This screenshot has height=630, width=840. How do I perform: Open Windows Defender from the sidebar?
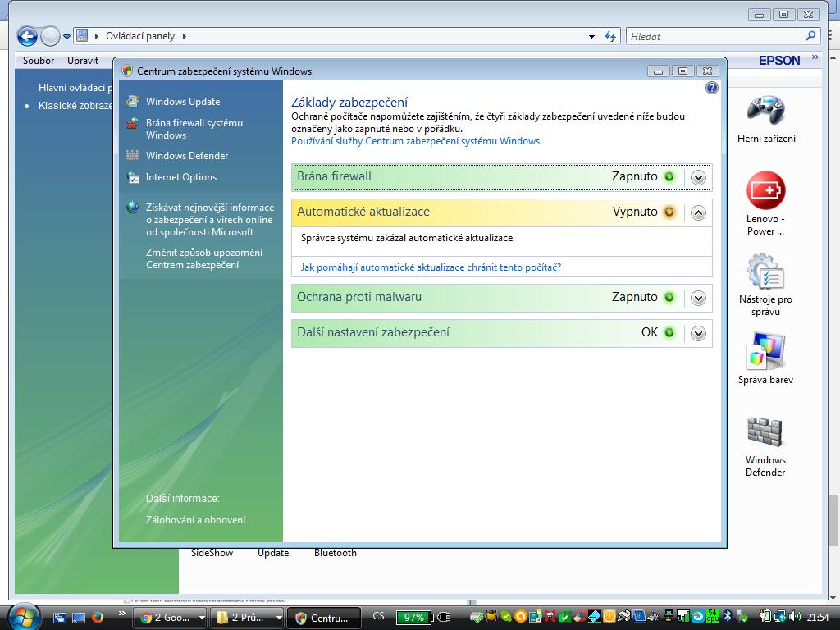(187, 156)
